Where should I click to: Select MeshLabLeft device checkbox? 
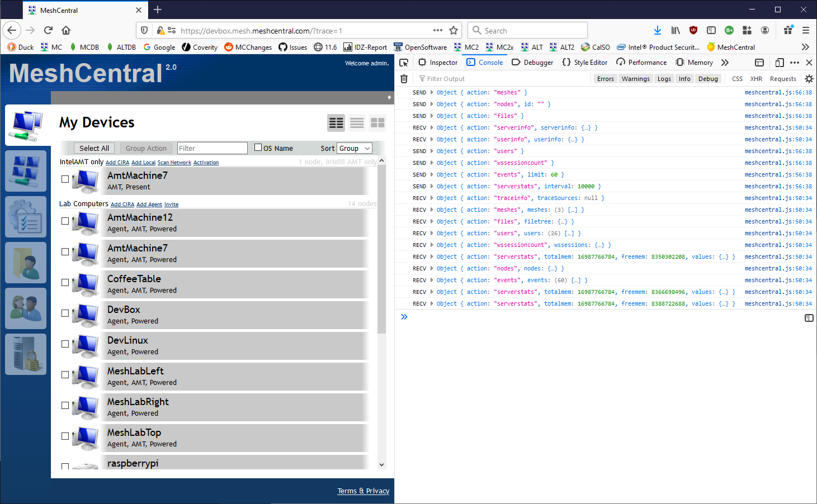pyautogui.click(x=65, y=375)
